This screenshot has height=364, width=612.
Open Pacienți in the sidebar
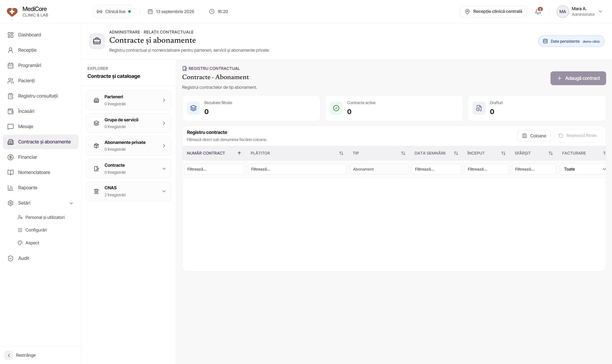(41, 81)
